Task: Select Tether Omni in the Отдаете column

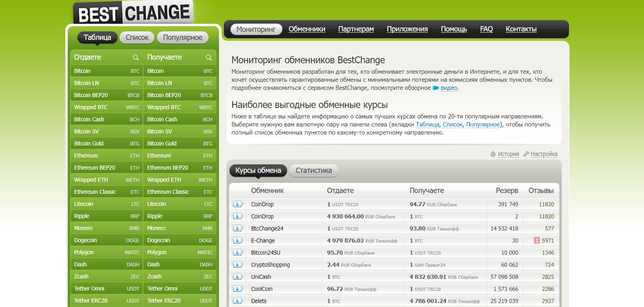Action: pyautogui.click(x=107, y=288)
